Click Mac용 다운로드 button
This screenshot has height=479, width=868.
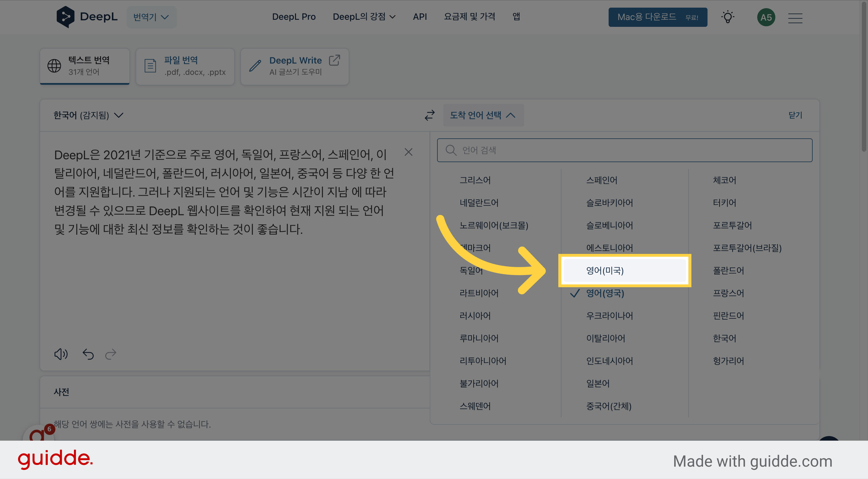click(x=658, y=17)
